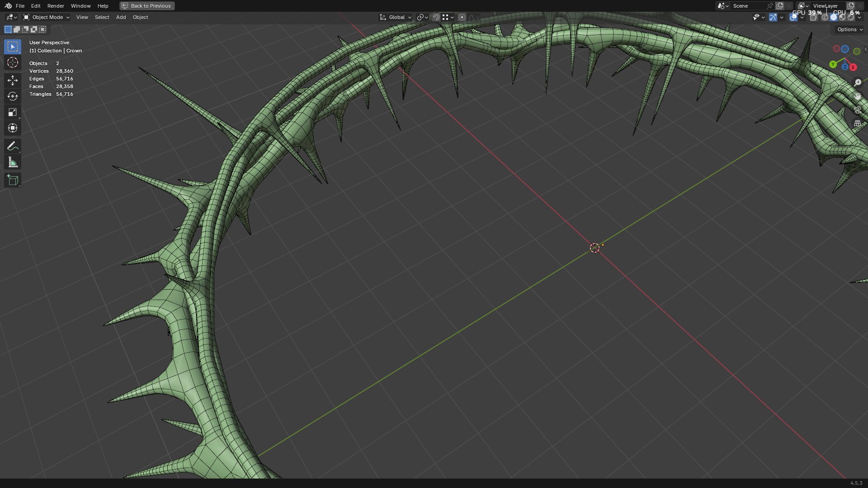Open the Add menu
The image size is (868, 488).
[121, 17]
